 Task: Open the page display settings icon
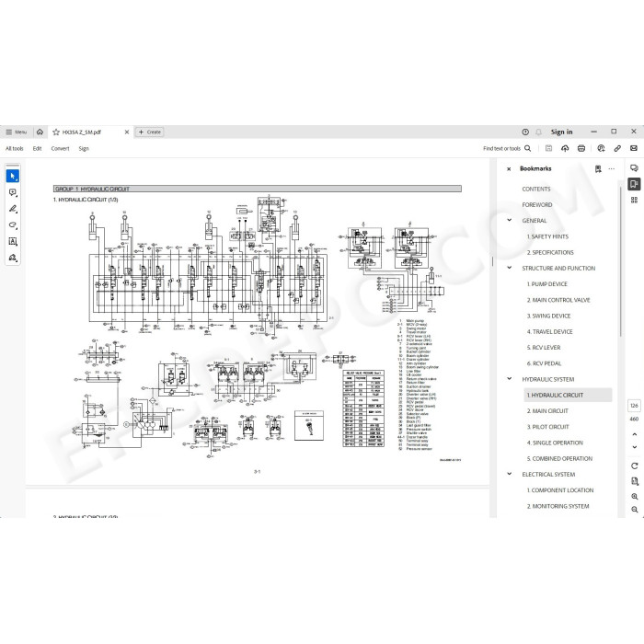point(634,481)
